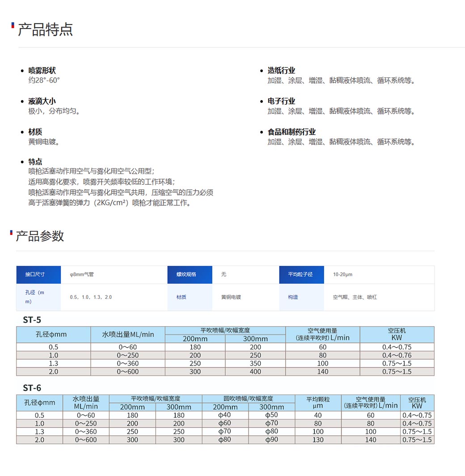
Task: Select the blue 接口尺寸 label cell
Action: click(38, 274)
